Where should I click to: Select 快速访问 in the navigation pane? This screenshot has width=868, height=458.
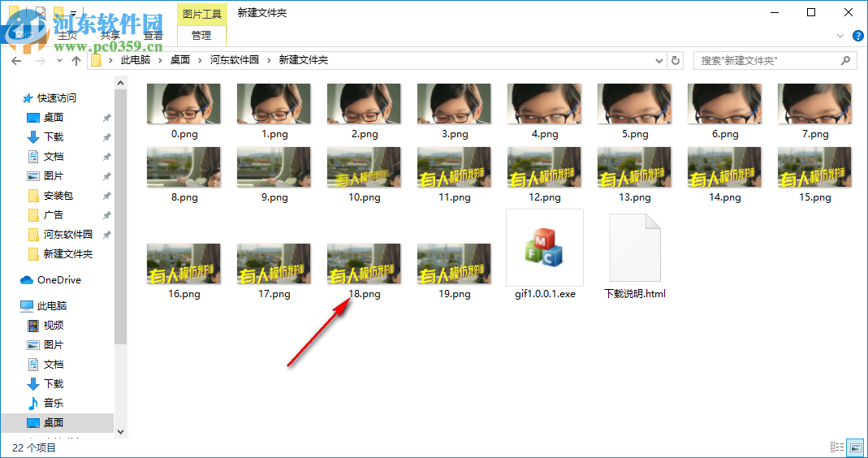(57, 98)
